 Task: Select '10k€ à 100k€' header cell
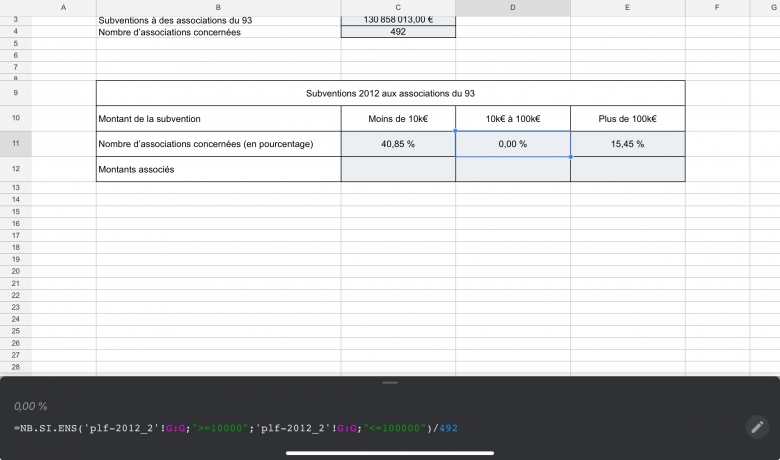(x=513, y=118)
